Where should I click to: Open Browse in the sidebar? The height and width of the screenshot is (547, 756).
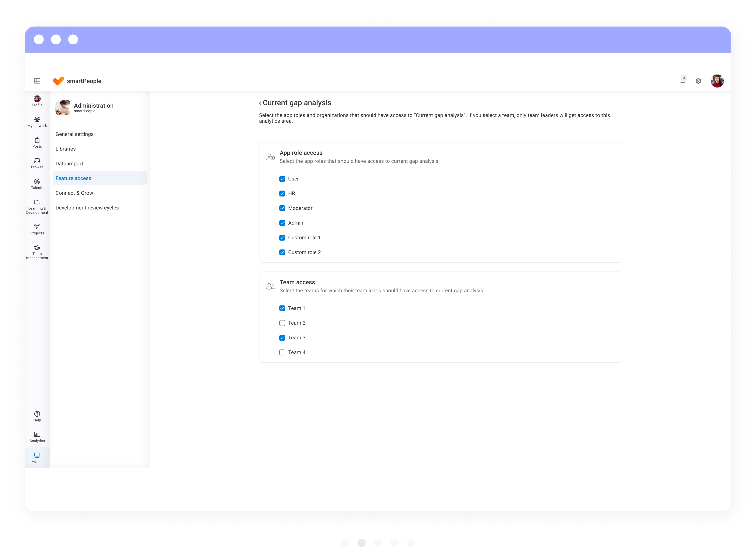(x=37, y=164)
